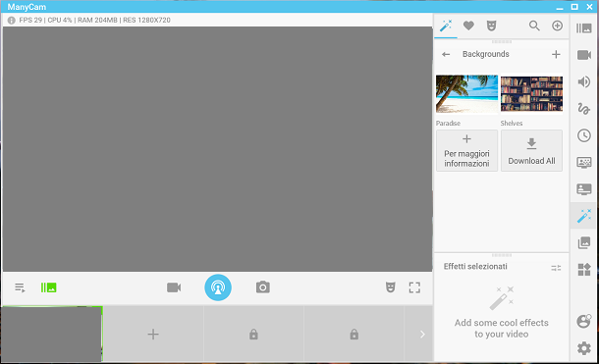Screen dimensions: 599x364
Task: Click the FPS CPU RAM status text
Action: (94, 21)
